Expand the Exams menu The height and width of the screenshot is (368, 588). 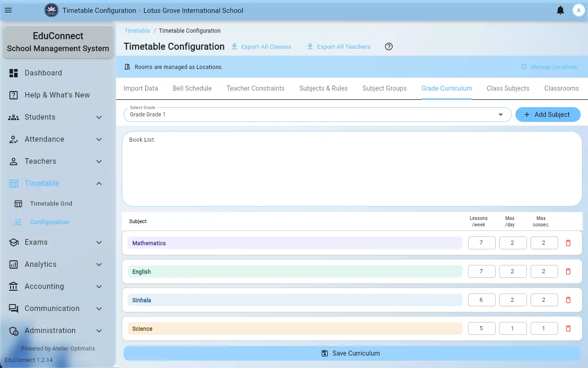[58, 242]
